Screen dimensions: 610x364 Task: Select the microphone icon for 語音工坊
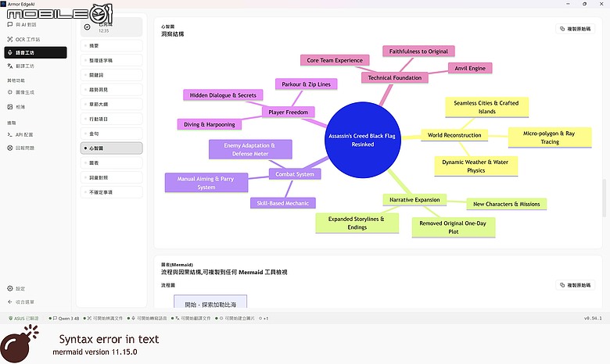[x=10, y=52]
